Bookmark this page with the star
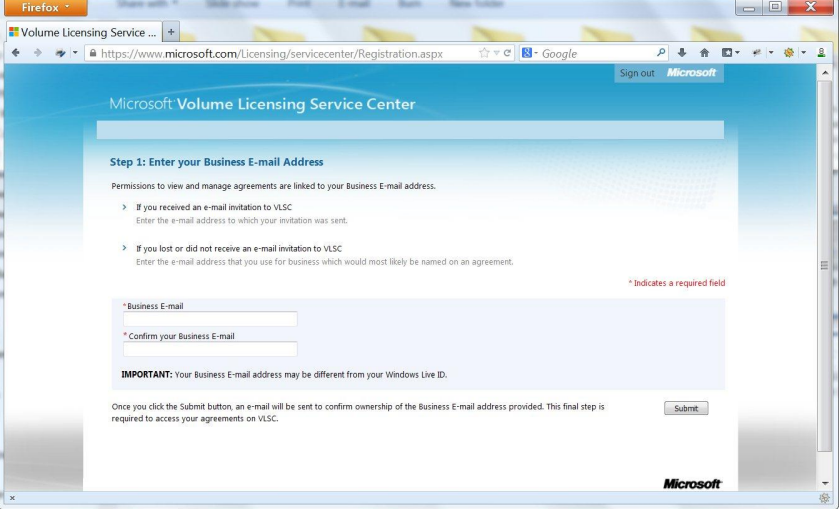The image size is (839, 509). 484,53
